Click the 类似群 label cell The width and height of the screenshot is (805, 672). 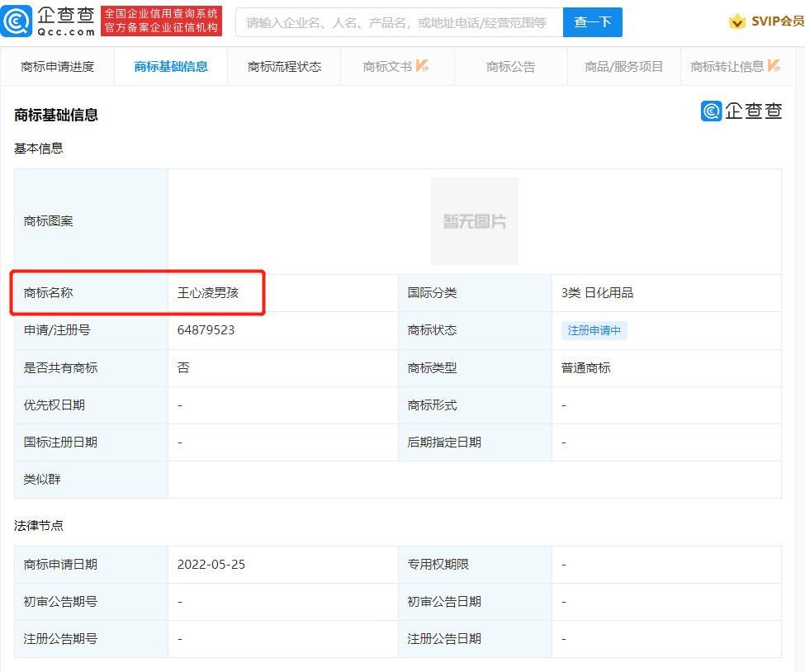coord(91,480)
